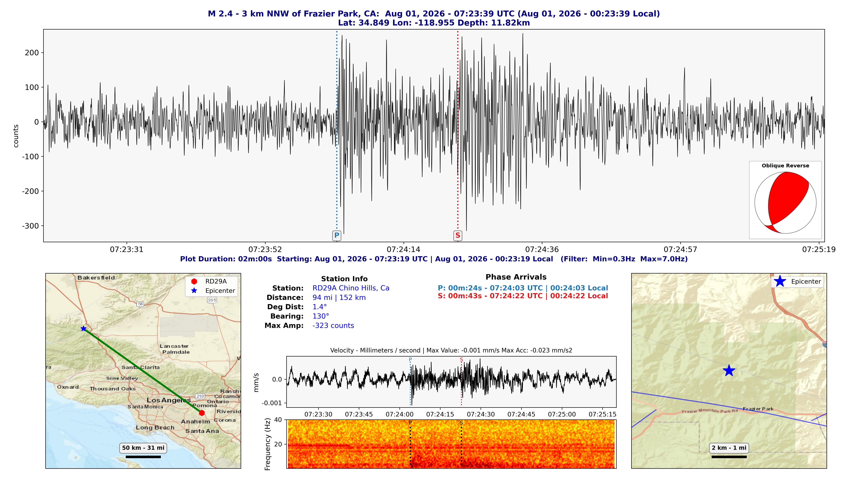868x488 pixels.
Task: Click the black dotted P line on the spectrogram
Action: tap(410, 445)
